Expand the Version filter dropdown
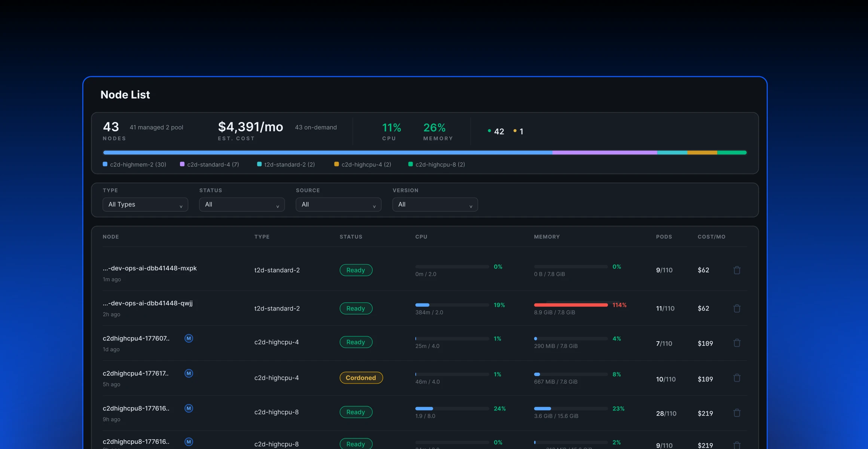Screen dimensions: 868x449 (435, 205)
